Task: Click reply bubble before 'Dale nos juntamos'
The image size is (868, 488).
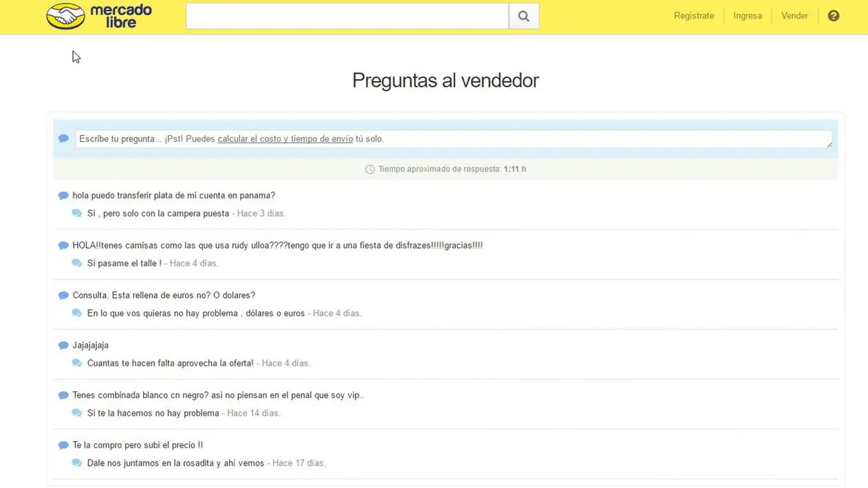Action: click(x=77, y=463)
